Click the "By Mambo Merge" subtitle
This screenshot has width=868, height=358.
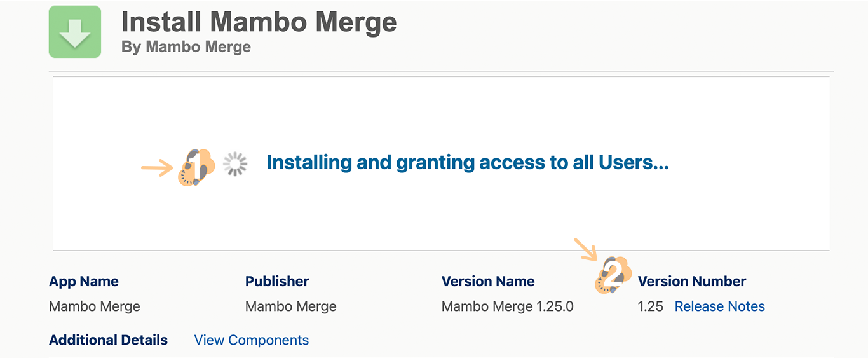tap(186, 47)
